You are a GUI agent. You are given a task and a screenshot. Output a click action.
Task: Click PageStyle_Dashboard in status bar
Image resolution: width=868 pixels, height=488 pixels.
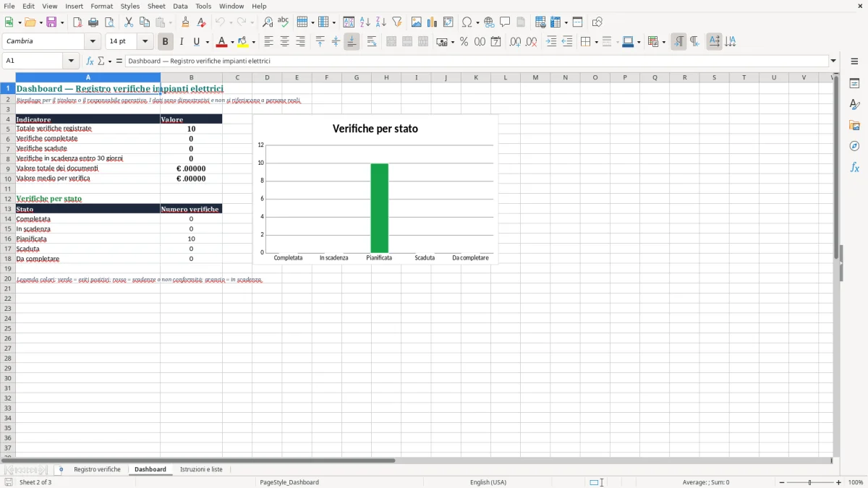(x=289, y=482)
